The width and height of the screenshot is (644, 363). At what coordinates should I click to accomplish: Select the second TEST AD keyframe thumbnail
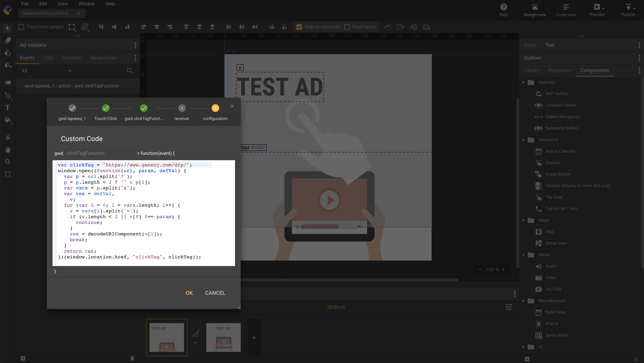[x=223, y=337]
